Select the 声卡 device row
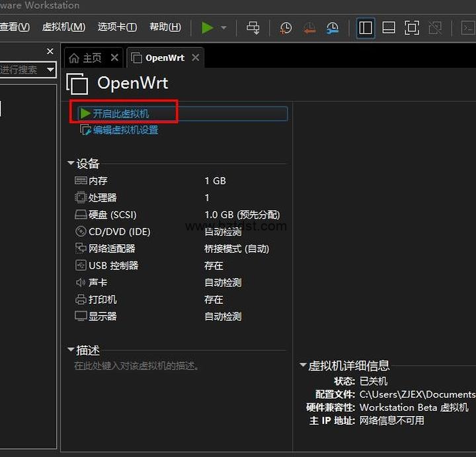 point(179,283)
